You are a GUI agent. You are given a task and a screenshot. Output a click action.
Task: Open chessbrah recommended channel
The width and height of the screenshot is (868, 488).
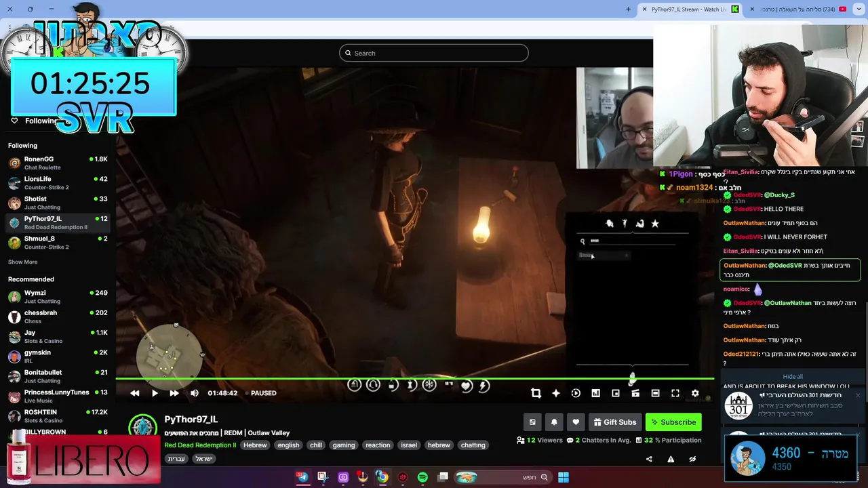(58, 317)
